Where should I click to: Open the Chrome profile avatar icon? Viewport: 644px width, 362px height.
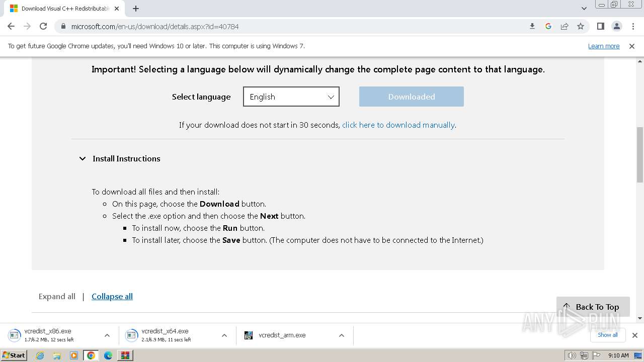pos(616,26)
